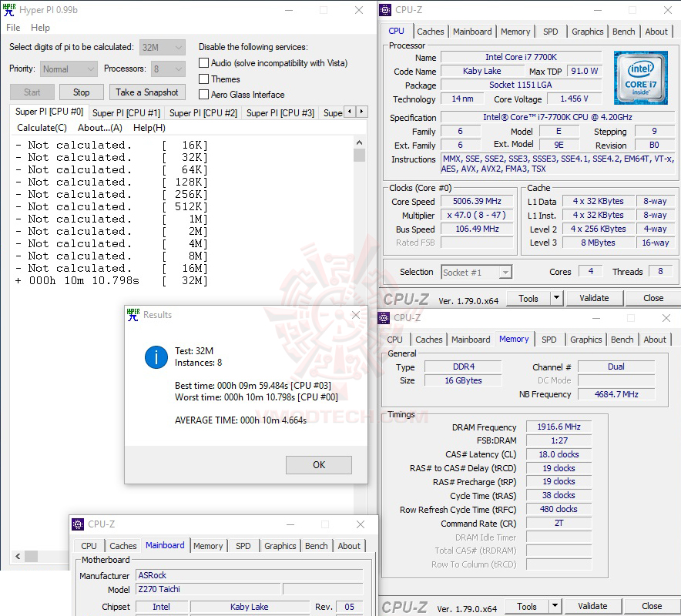Close the Results dialog with X

point(356,315)
